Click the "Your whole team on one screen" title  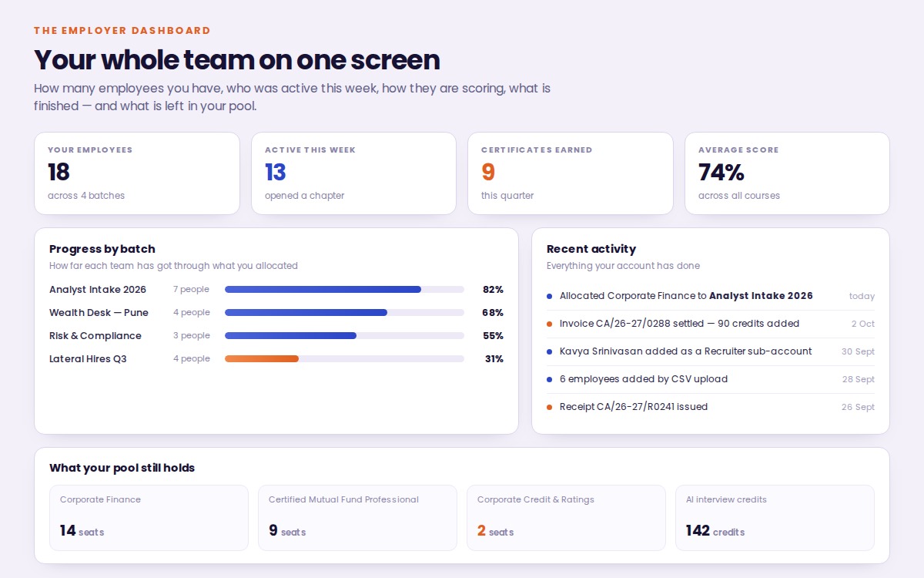237,60
